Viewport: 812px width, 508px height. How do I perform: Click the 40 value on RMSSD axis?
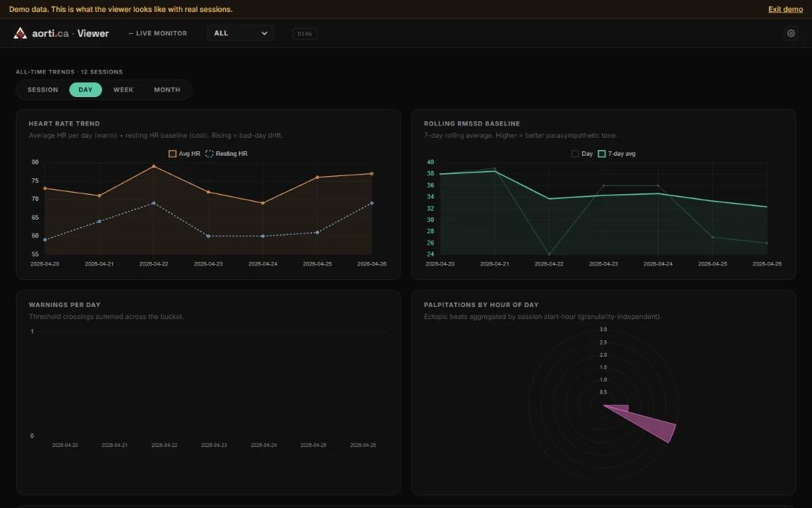430,163
